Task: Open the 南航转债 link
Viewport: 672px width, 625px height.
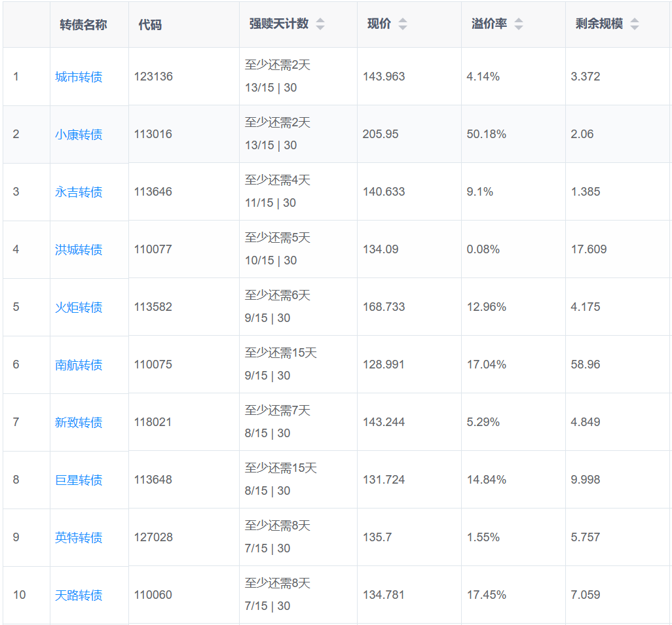Action: click(79, 365)
